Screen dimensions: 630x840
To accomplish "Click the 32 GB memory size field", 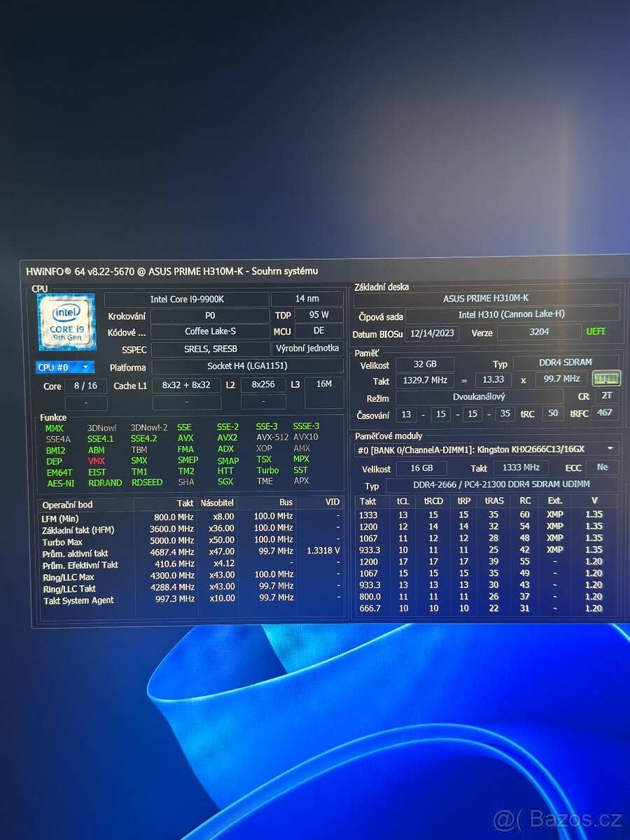I will (425, 365).
